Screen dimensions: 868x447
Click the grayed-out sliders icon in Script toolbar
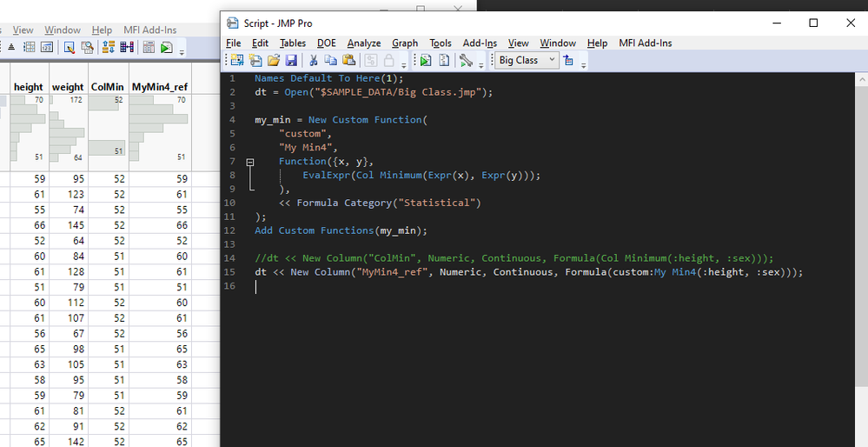tap(371, 60)
